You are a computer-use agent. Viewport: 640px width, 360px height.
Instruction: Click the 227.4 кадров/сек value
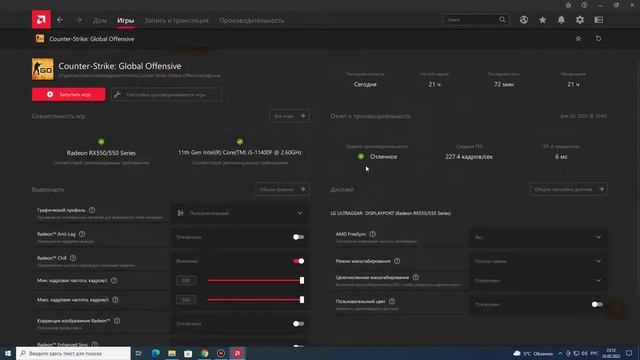click(469, 156)
